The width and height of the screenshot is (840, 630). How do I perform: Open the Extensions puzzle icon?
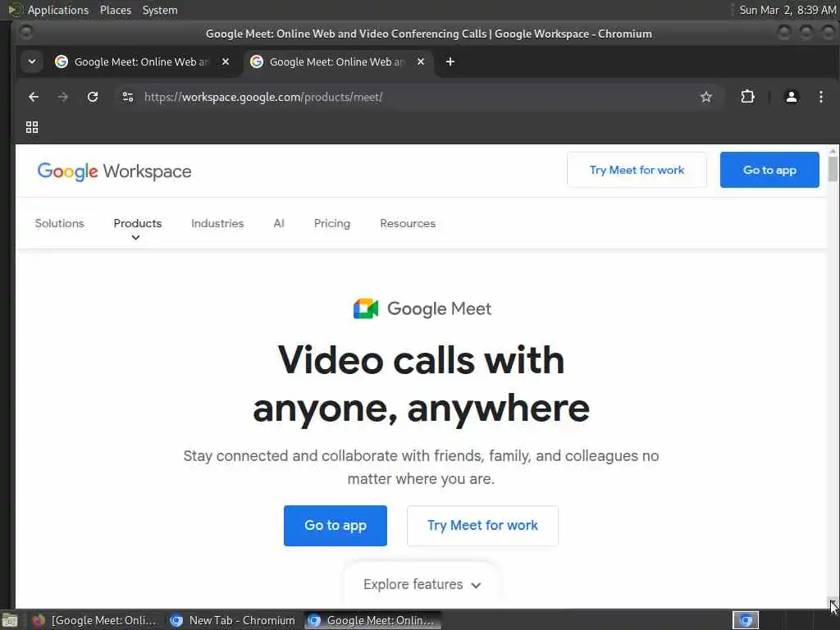[747, 97]
